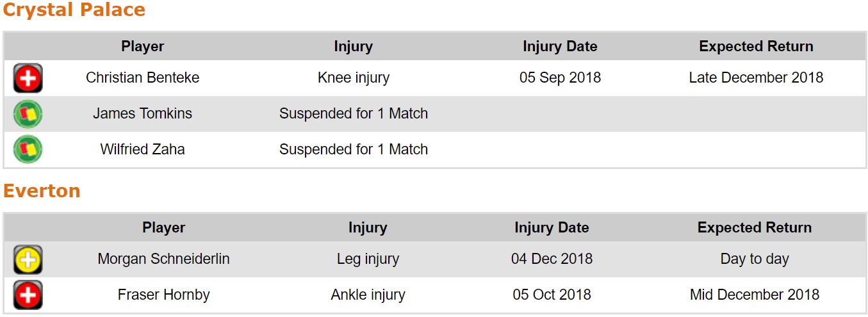The height and width of the screenshot is (317, 868).
Task: Open the Crystal Palace team heading
Action: click(x=74, y=10)
